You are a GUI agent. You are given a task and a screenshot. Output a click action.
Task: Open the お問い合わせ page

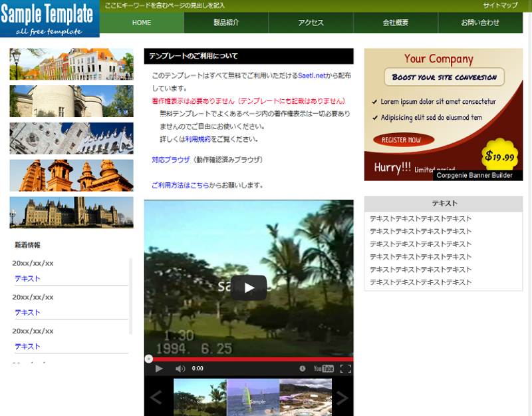(x=480, y=23)
